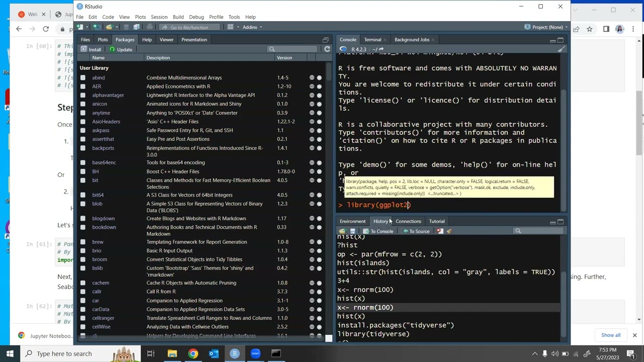Click the Update packages button
644x362 pixels.
click(x=121, y=49)
